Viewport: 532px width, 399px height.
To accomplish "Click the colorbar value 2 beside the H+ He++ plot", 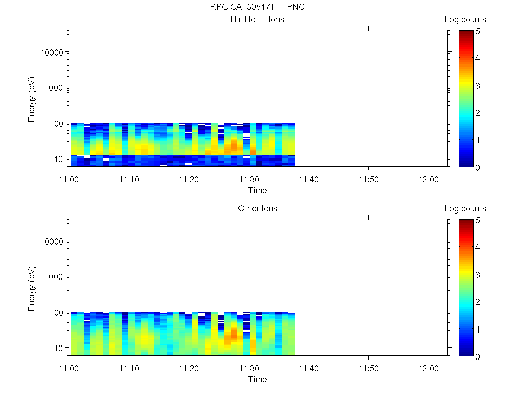I will pyautogui.click(x=478, y=113).
